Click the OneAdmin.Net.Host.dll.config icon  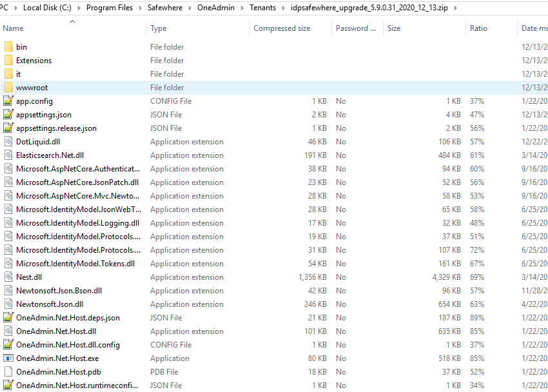[x=8, y=345]
